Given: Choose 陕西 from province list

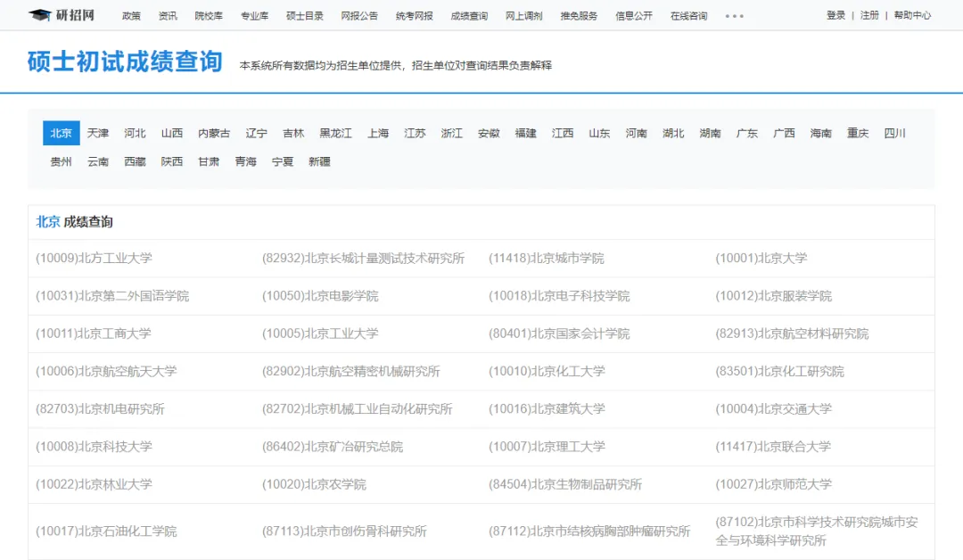Looking at the screenshot, I should 172,161.
